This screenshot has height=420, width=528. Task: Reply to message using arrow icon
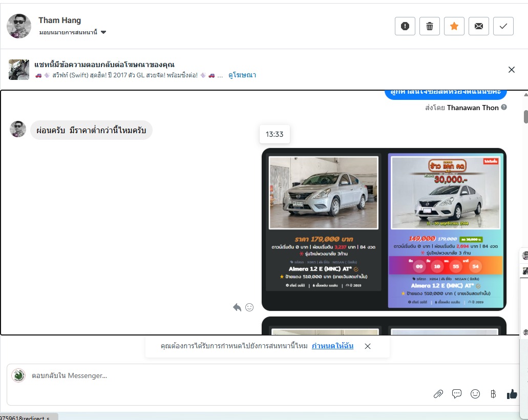[x=237, y=307]
